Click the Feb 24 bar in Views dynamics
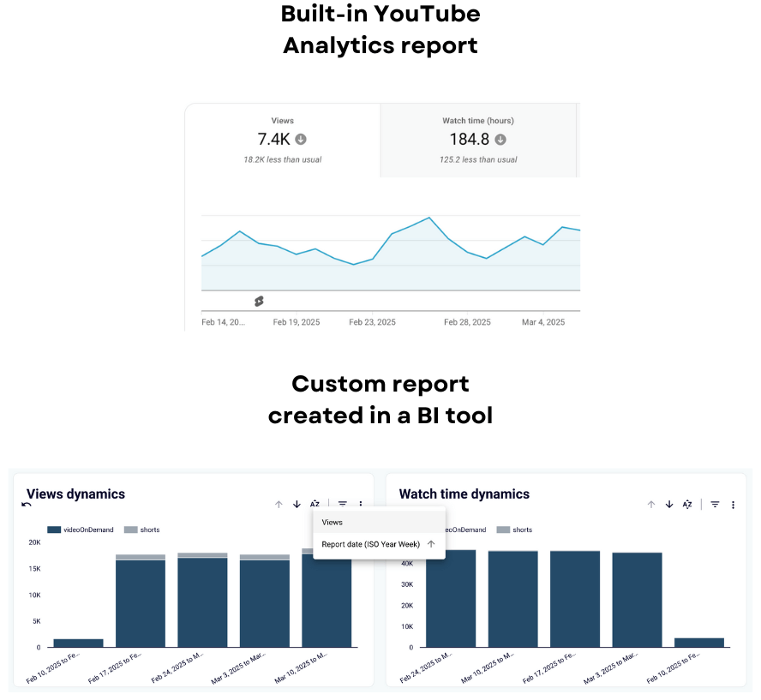 (202, 600)
